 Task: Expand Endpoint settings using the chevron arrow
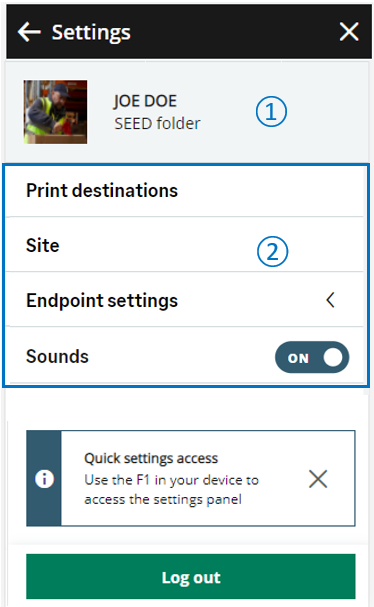tap(330, 300)
